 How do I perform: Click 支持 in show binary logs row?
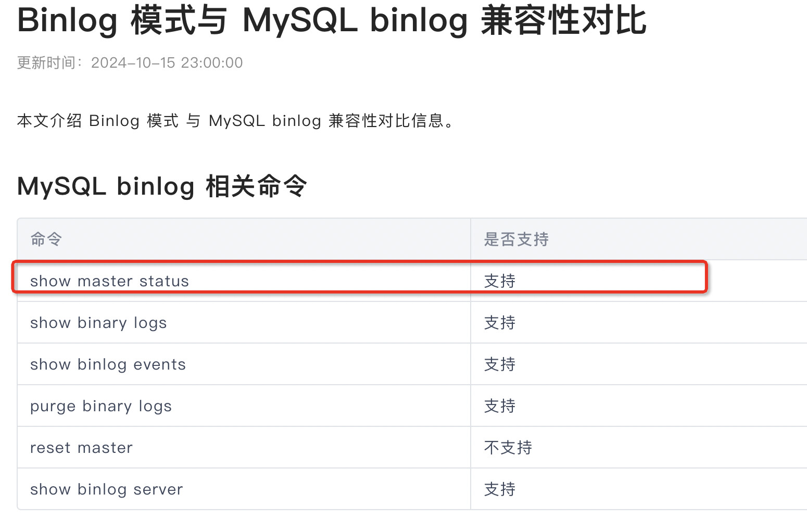pos(500,323)
